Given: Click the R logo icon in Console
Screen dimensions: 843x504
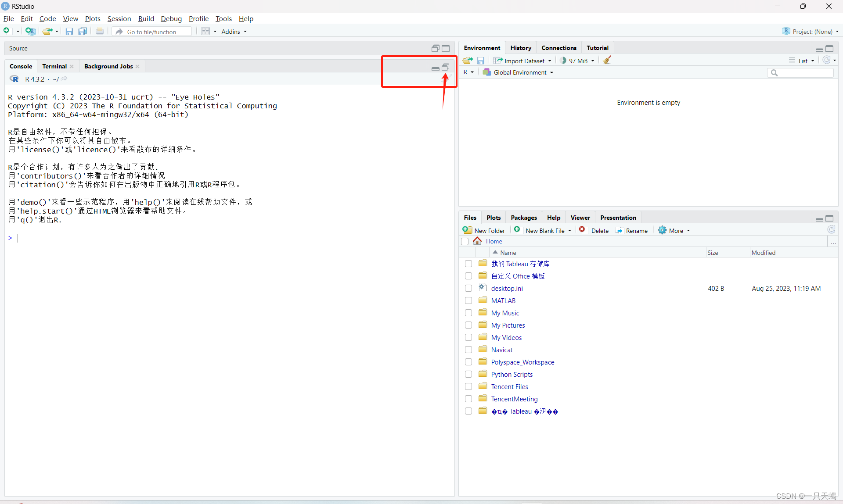Looking at the screenshot, I should 14,79.
